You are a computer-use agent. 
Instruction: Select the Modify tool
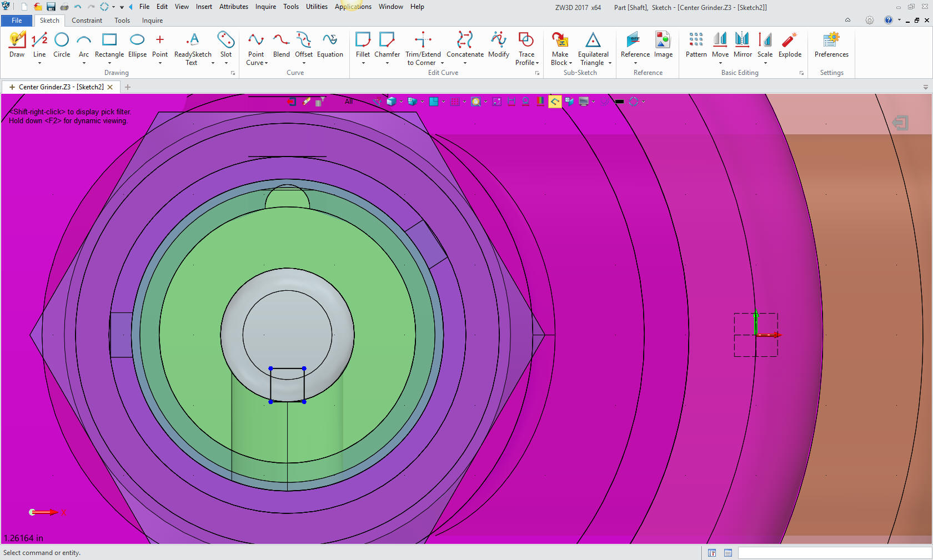click(x=499, y=44)
